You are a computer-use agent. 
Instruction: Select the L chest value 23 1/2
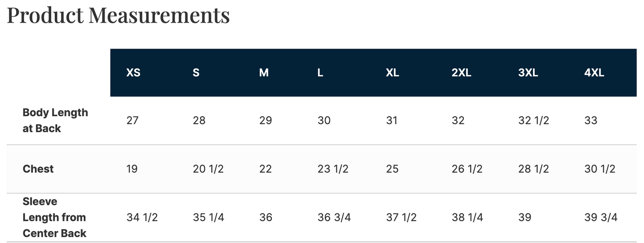tap(333, 169)
